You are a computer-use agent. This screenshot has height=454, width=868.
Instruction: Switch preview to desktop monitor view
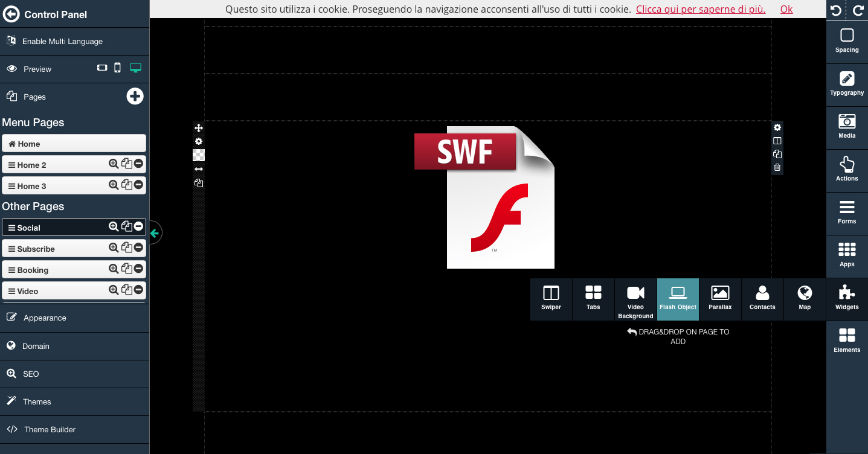click(136, 68)
